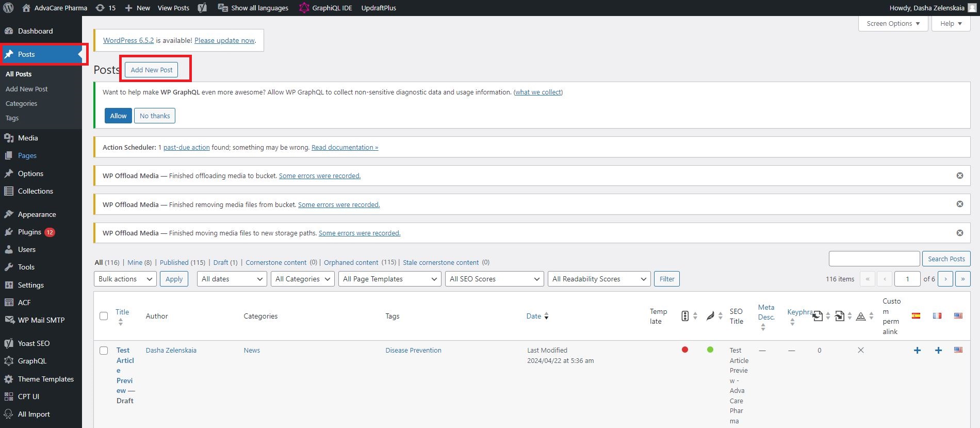Open the All SEO Scores dropdown

[x=495, y=279]
